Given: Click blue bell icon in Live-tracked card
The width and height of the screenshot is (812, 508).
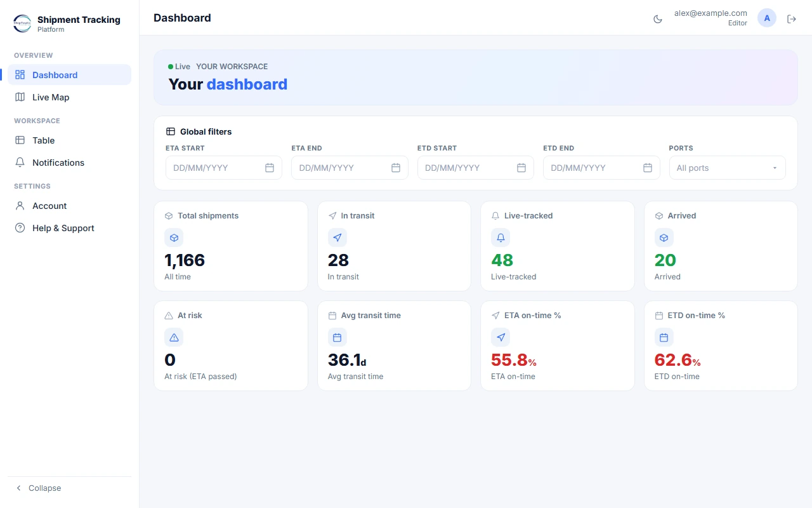Looking at the screenshot, I should pos(501,238).
